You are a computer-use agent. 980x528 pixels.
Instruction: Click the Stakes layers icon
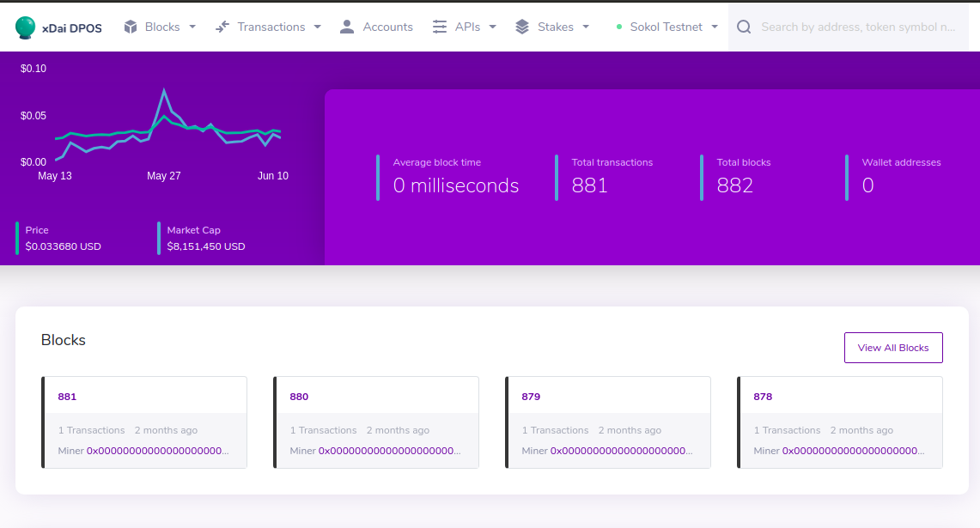coord(522,27)
